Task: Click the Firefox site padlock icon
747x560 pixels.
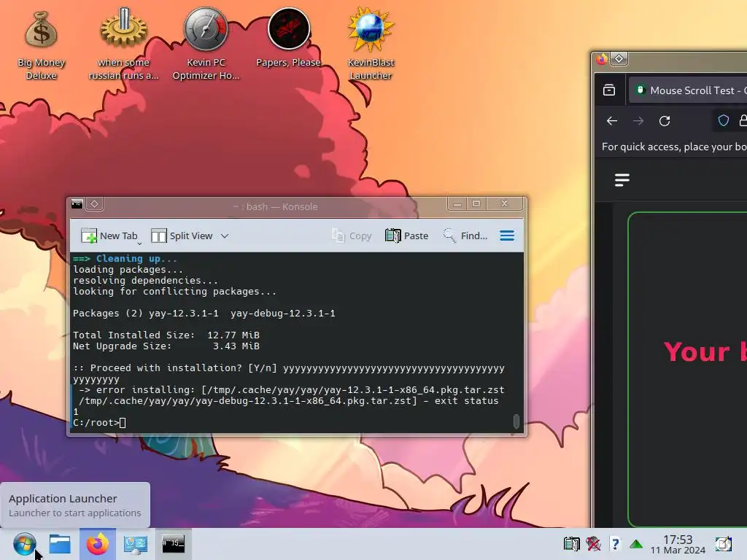Action: (743, 120)
